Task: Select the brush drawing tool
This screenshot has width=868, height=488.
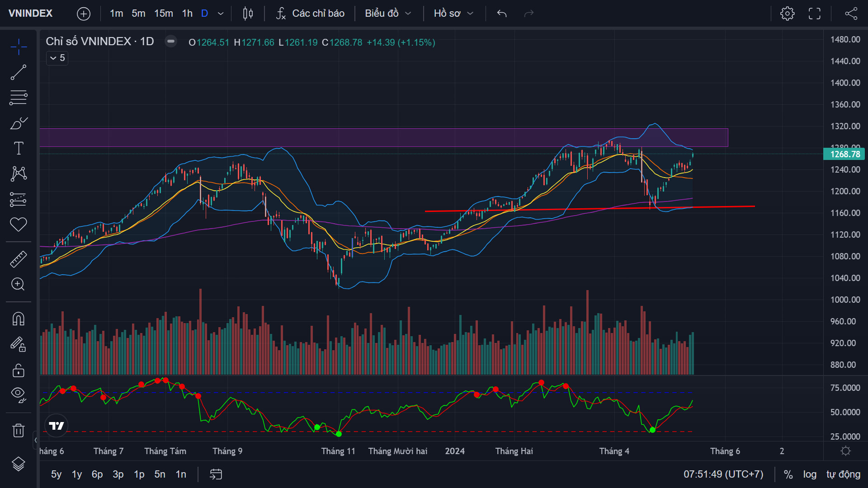Action: click(x=19, y=123)
